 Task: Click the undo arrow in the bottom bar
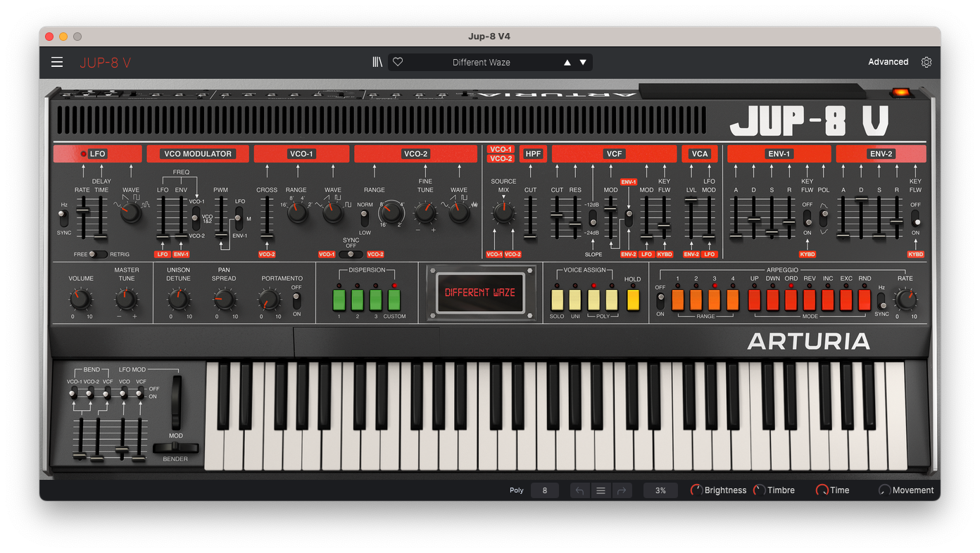tap(579, 490)
